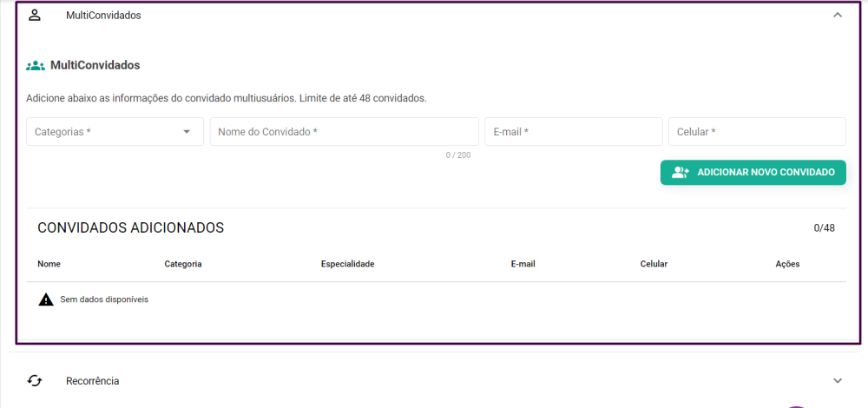Focus the Nome do Convidado field
This screenshot has width=868, height=408.
345,132
